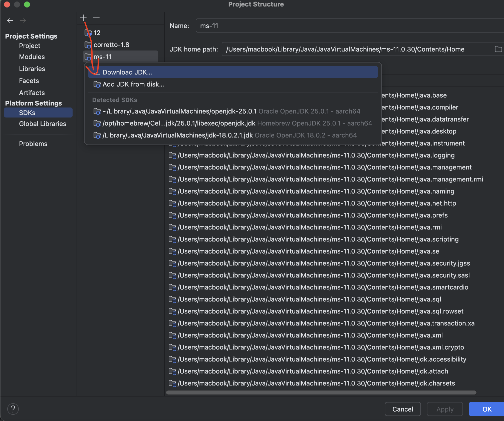Select the jdk.accessibility classpath entry
Viewport: 504px width, 421px height.
[x=317, y=359]
